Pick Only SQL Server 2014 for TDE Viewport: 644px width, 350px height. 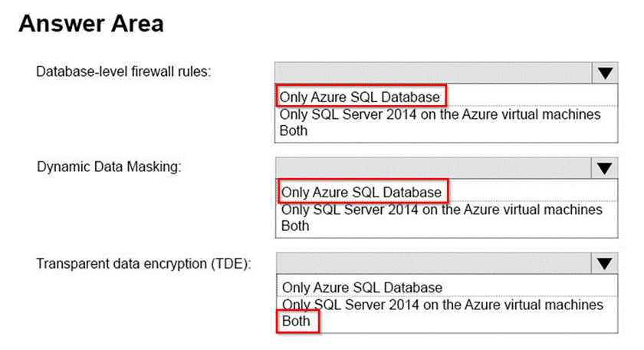[442, 305]
